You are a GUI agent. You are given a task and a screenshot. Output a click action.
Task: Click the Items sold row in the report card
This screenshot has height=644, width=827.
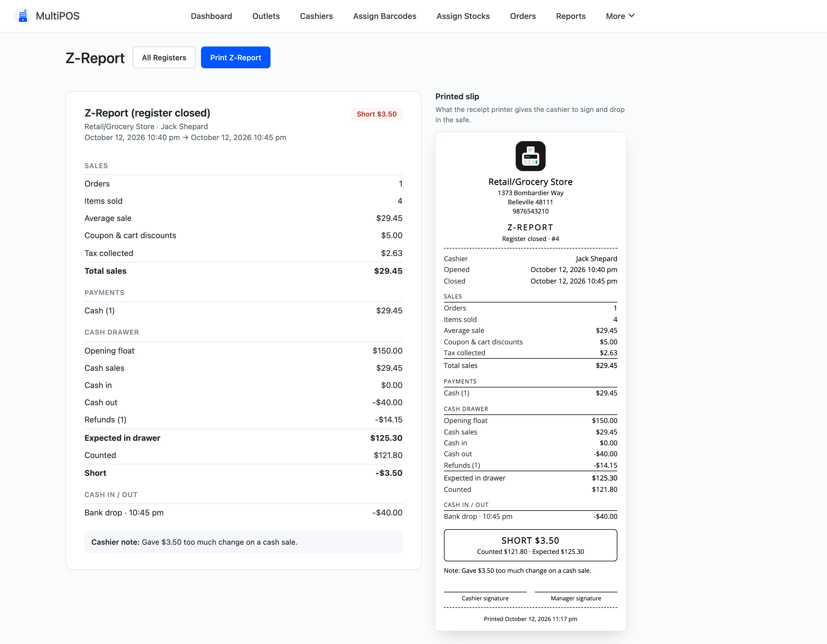pos(243,201)
